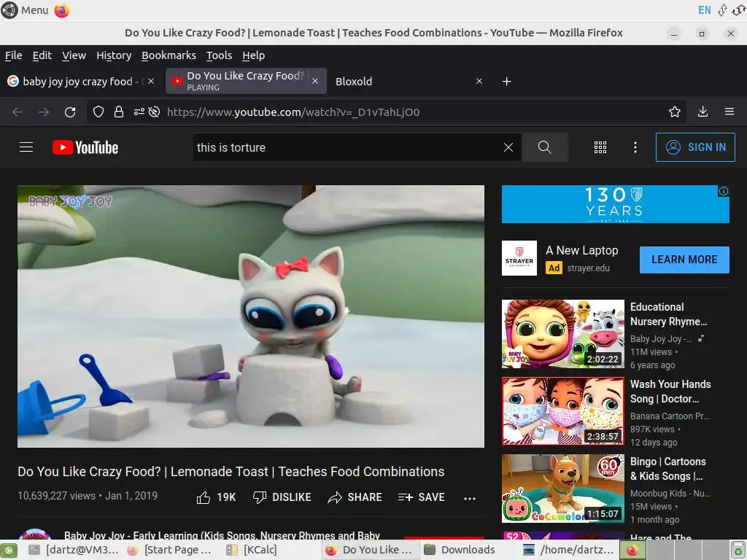Share the video via SHARE button
The image size is (747, 560).
point(355,497)
